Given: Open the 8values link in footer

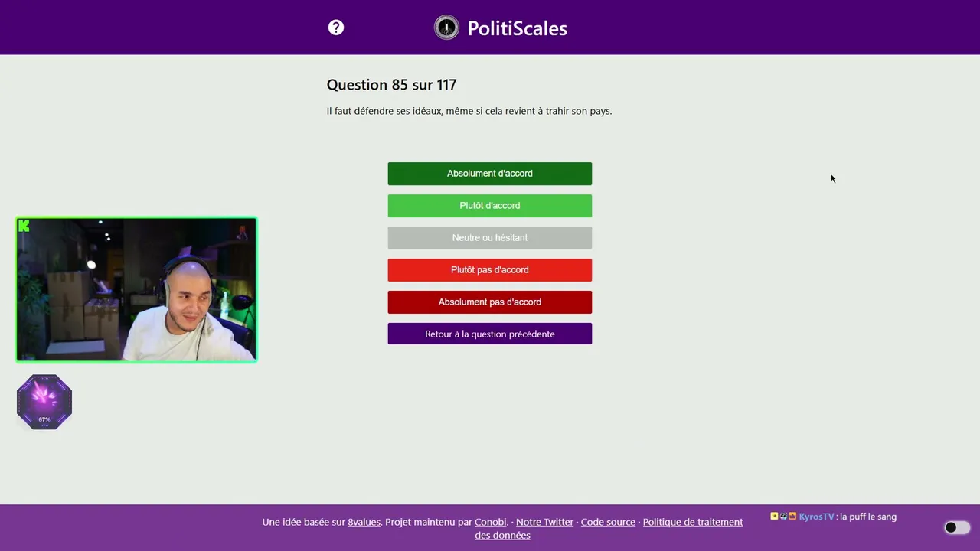Looking at the screenshot, I should pos(364,522).
